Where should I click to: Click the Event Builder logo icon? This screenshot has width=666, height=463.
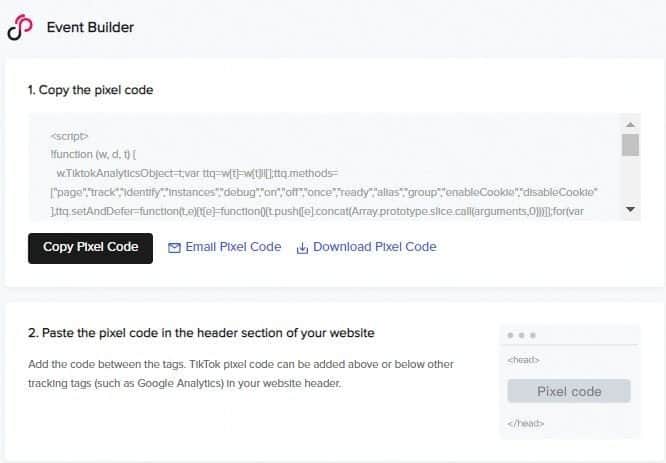click(x=19, y=28)
